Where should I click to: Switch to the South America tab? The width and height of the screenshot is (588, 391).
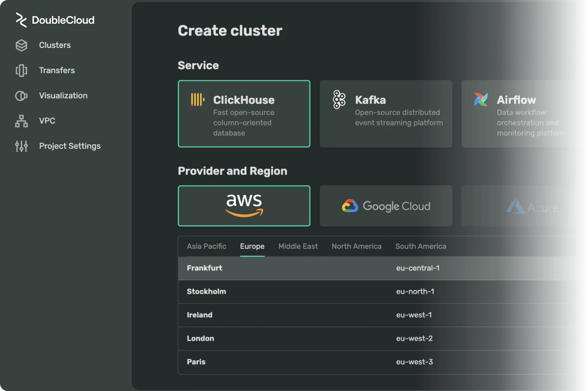(420, 246)
